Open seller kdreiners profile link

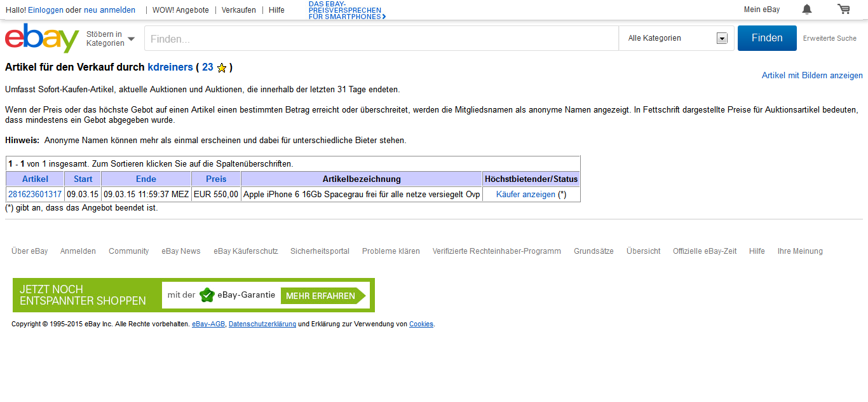170,67
